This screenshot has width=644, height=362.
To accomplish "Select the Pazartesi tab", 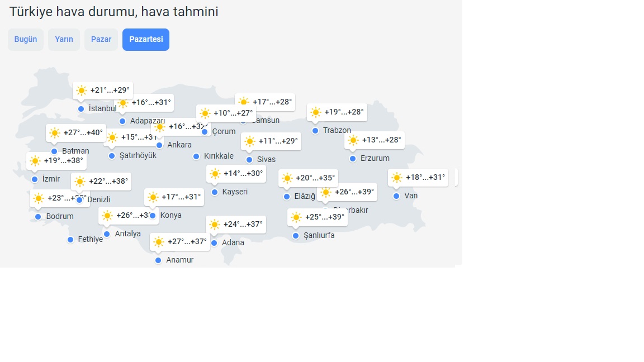I will (x=146, y=40).
